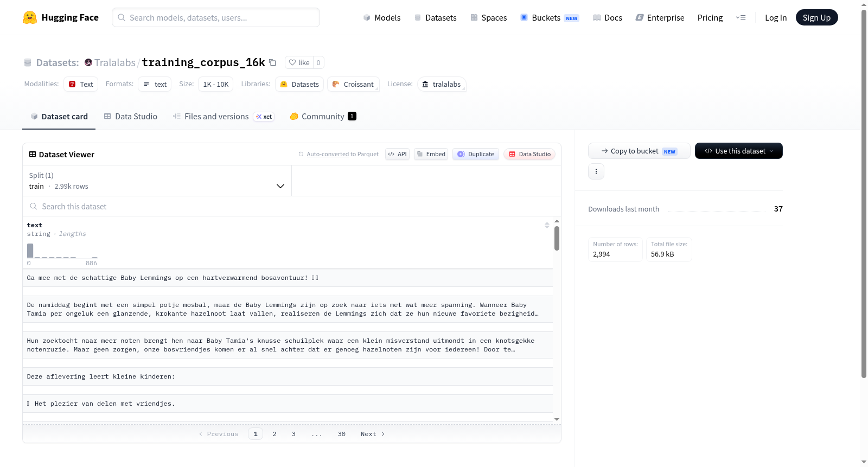Open API access for the viewer
The image size is (868, 467).
(x=397, y=154)
